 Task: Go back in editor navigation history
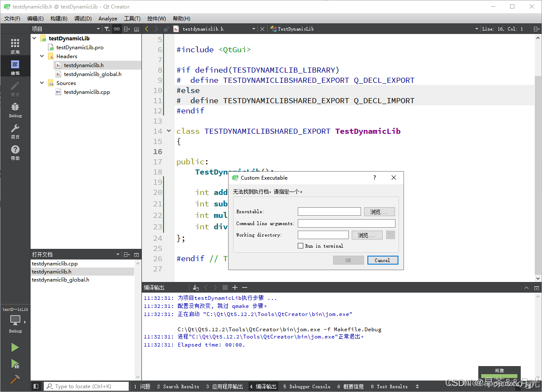[147, 29]
